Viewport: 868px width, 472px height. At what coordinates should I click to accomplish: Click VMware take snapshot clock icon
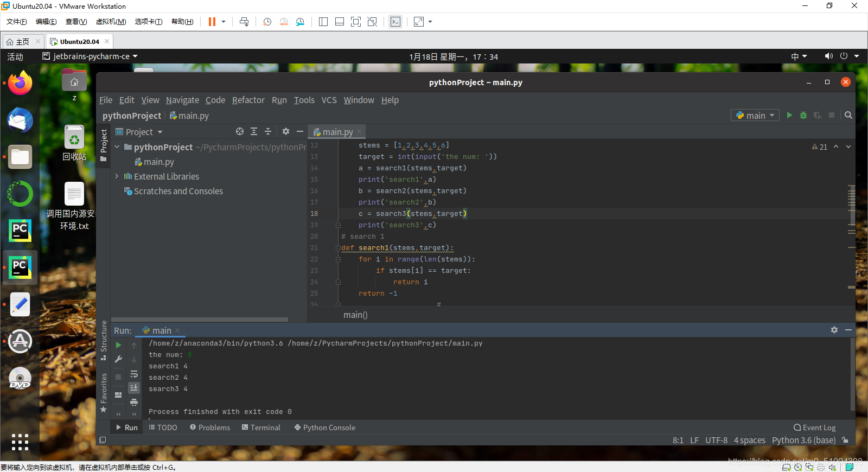[x=267, y=22]
